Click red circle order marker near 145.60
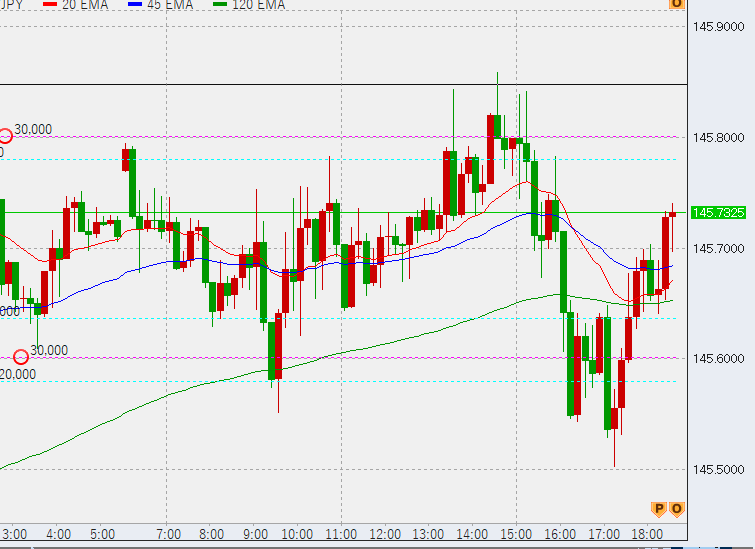 (x=21, y=357)
